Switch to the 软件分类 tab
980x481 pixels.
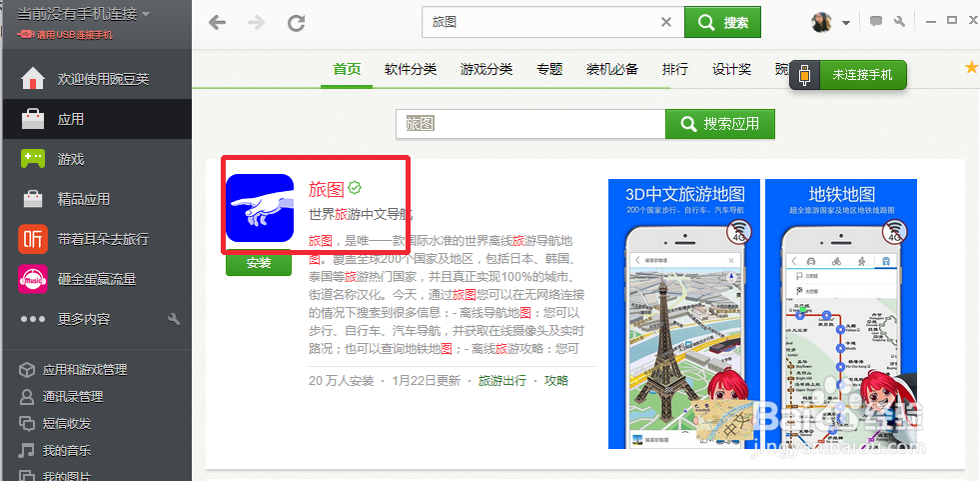[411, 69]
